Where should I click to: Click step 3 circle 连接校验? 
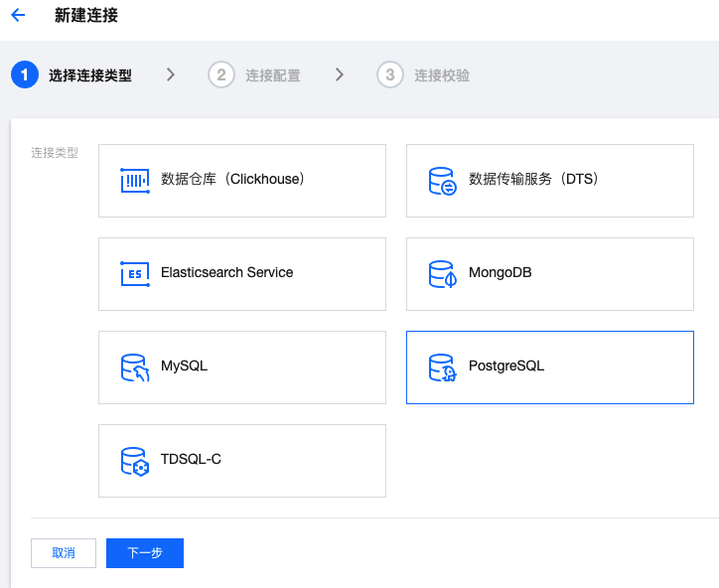[x=390, y=74]
